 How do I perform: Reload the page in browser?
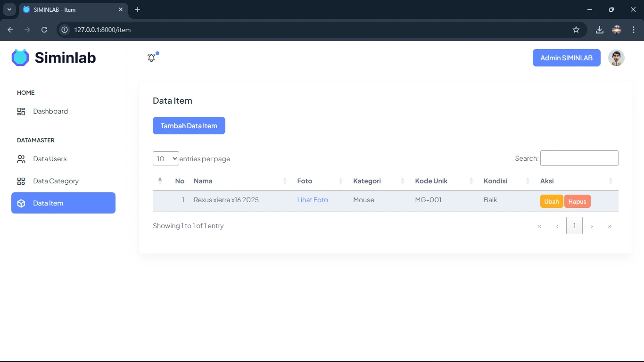(x=44, y=30)
